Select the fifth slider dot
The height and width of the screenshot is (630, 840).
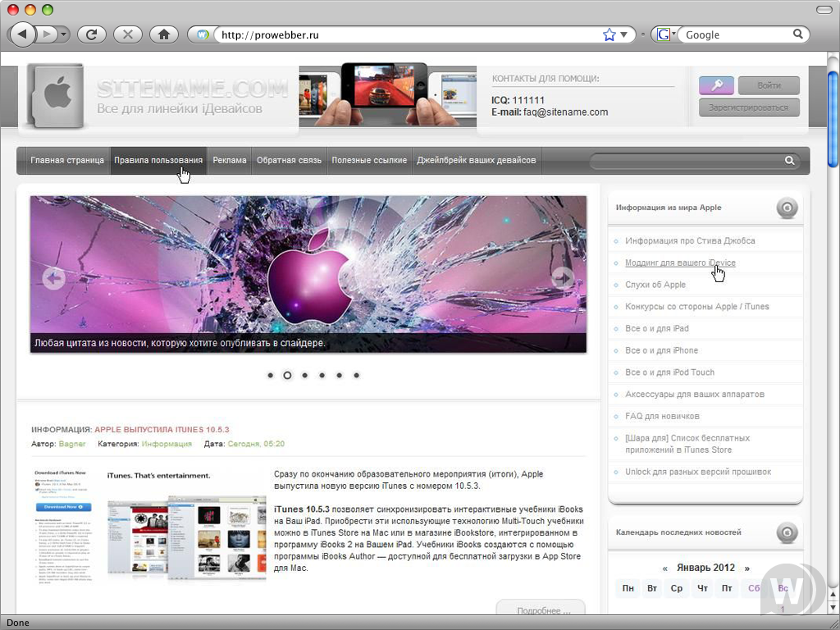(x=339, y=376)
